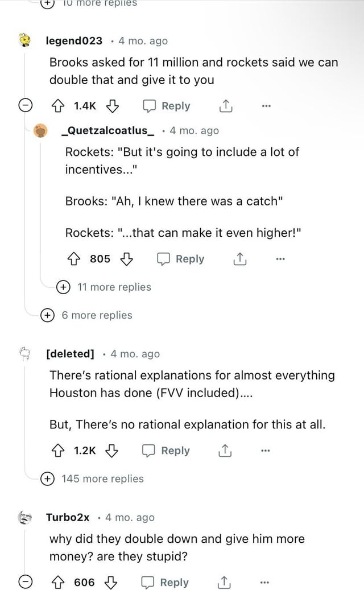Reply to legend023's comment

click(168, 106)
